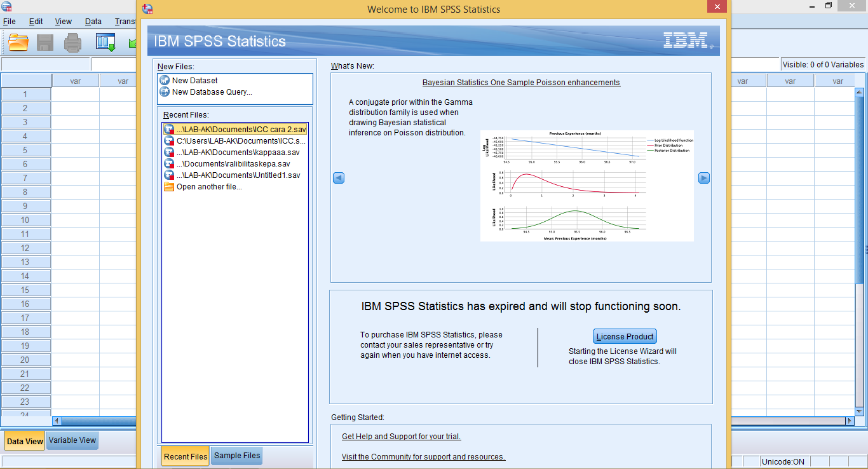Click the Open another file folder icon
Screen dimensions: 868x469
[x=169, y=187]
